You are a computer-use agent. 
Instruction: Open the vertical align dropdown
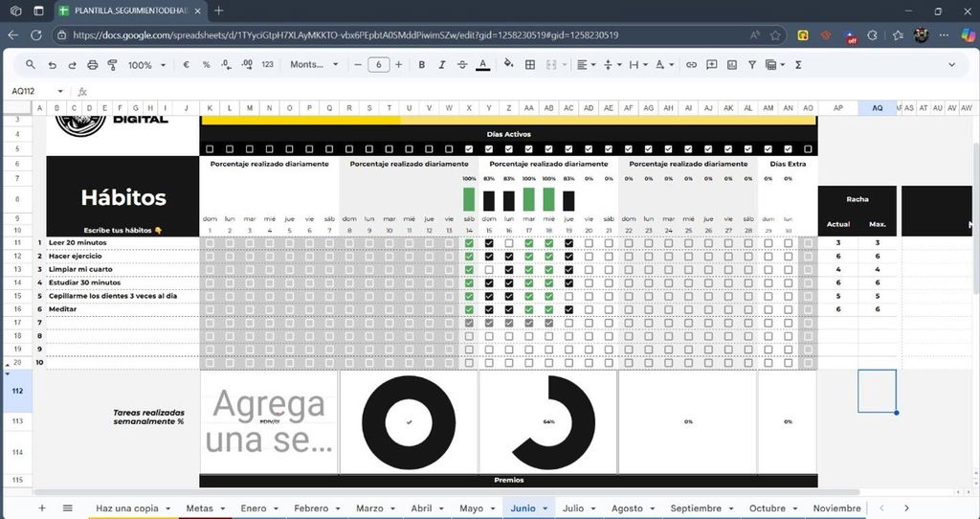(x=612, y=64)
